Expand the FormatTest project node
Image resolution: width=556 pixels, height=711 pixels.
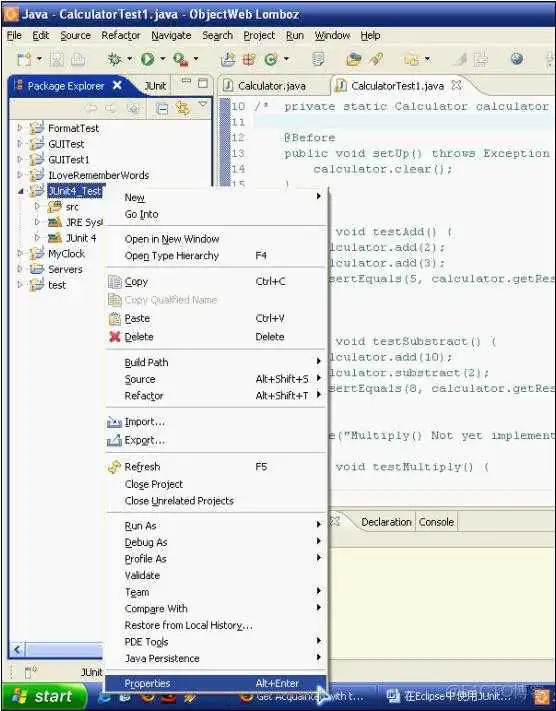tap(20, 128)
